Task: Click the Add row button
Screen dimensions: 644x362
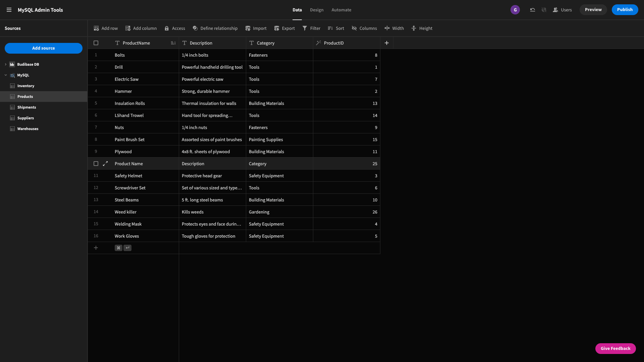Action: click(105, 28)
